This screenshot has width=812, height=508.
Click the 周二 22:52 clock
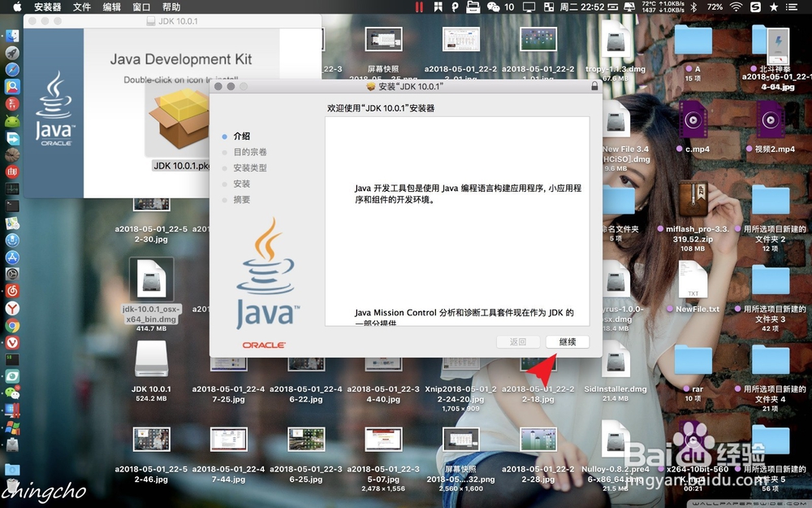(x=582, y=7)
